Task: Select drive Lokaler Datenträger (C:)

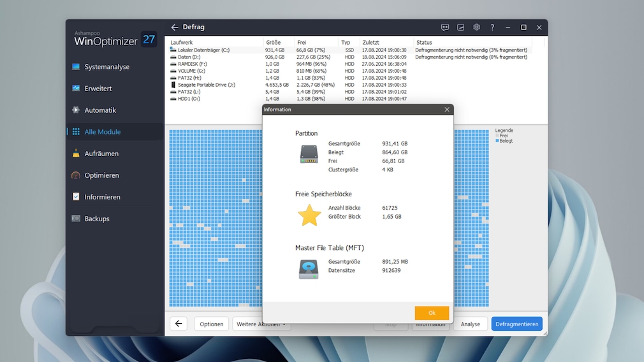Action: 203,50
